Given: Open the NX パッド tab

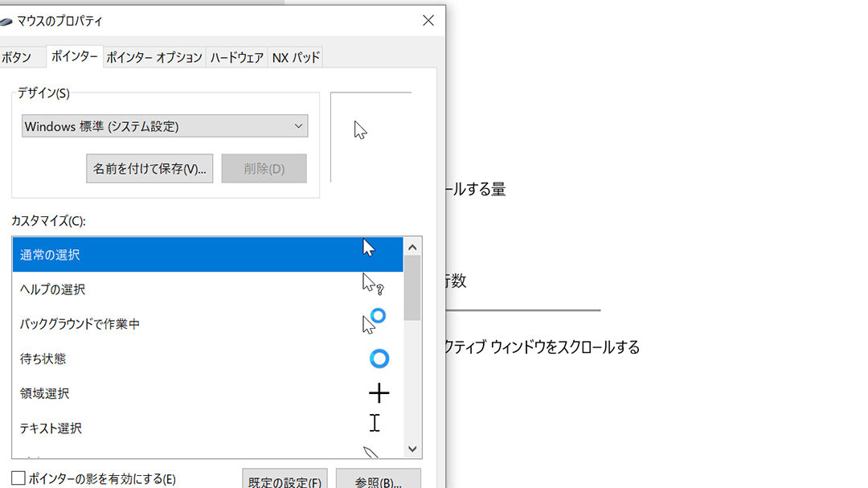Looking at the screenshot, I should 296,57.
